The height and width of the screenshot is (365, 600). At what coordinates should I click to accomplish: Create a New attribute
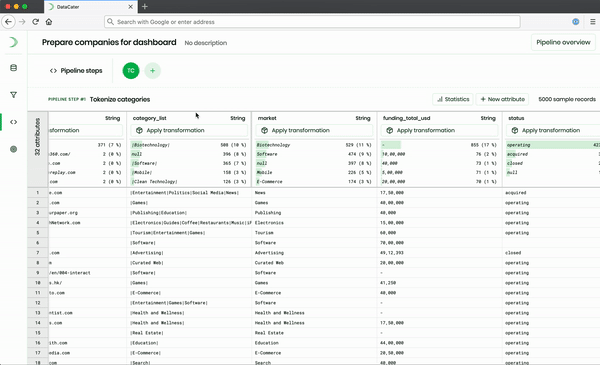(502, 99)
